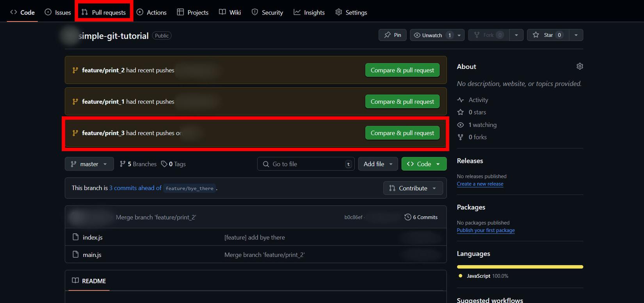Compare & pull request for feature/print_1
The height and width of the screenshot is (303, 644).
pyautogui.click(x=402, y=102)
